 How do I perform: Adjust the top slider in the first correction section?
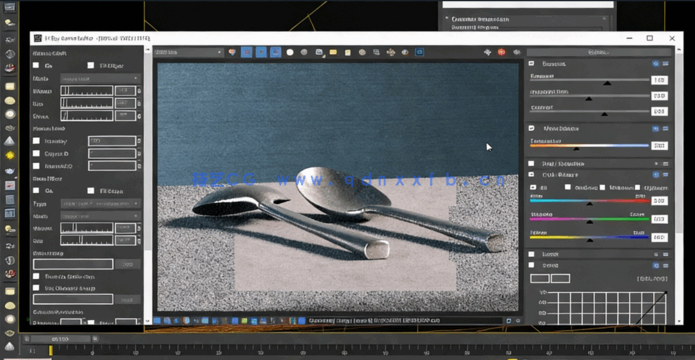(590, 81)
